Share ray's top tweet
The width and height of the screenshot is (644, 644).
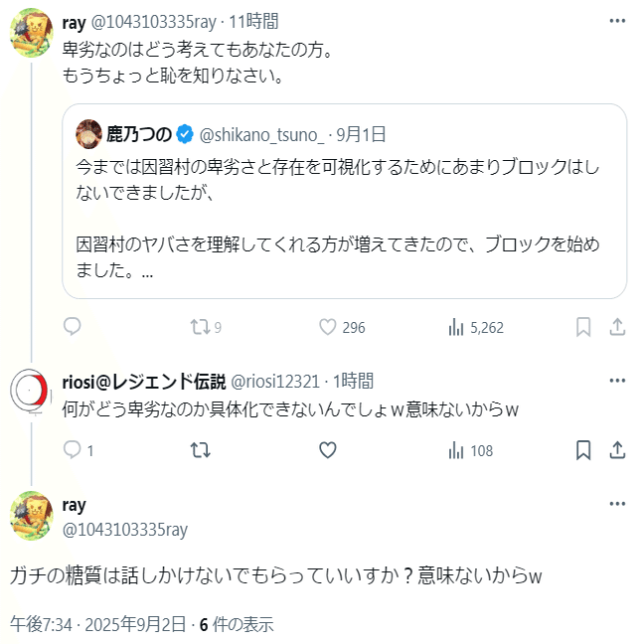(616, 326)
